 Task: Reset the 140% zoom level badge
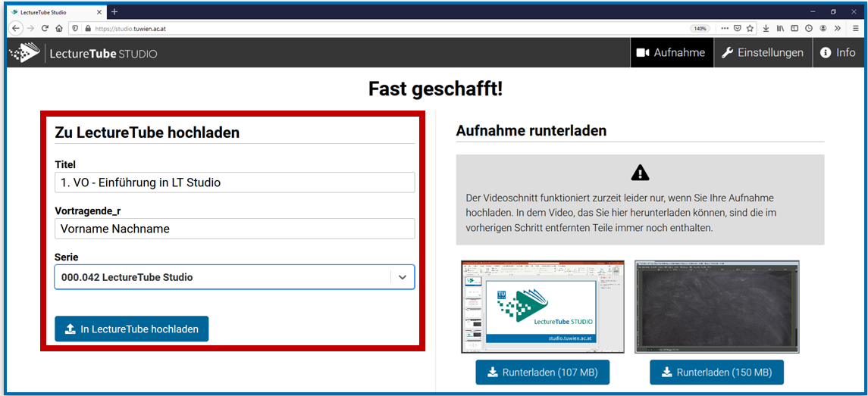coord(700,28)
